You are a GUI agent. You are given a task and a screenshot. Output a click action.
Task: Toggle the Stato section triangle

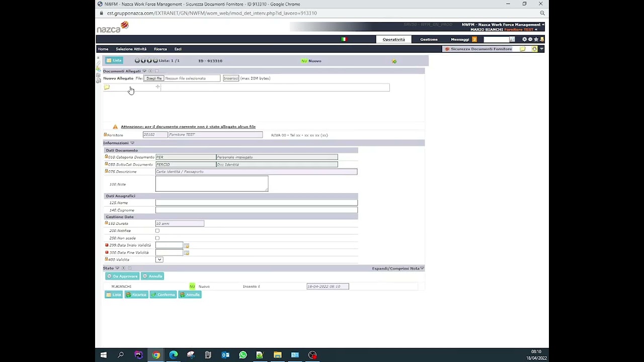117,268
